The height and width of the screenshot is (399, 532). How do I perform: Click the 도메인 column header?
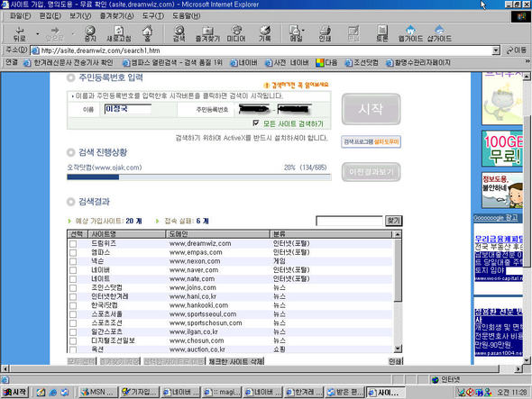pos(217,234)
